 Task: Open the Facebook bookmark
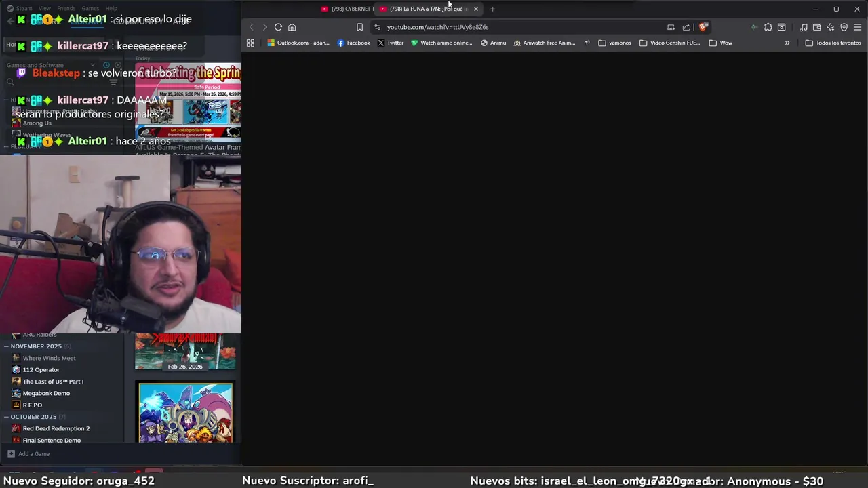coord(353,43)
